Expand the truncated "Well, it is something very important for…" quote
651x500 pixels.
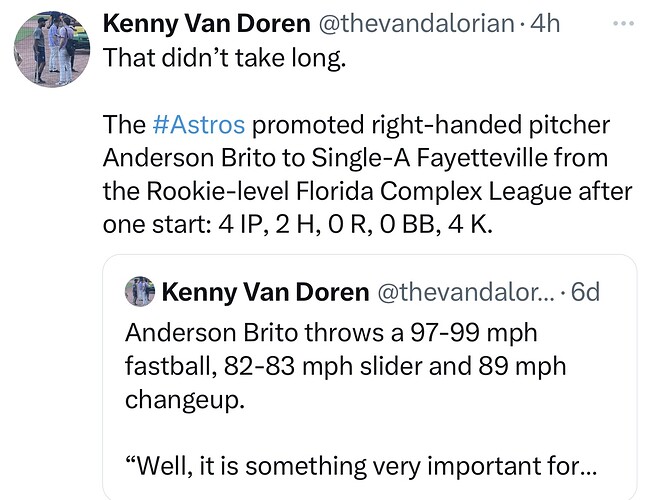[361, 466]
